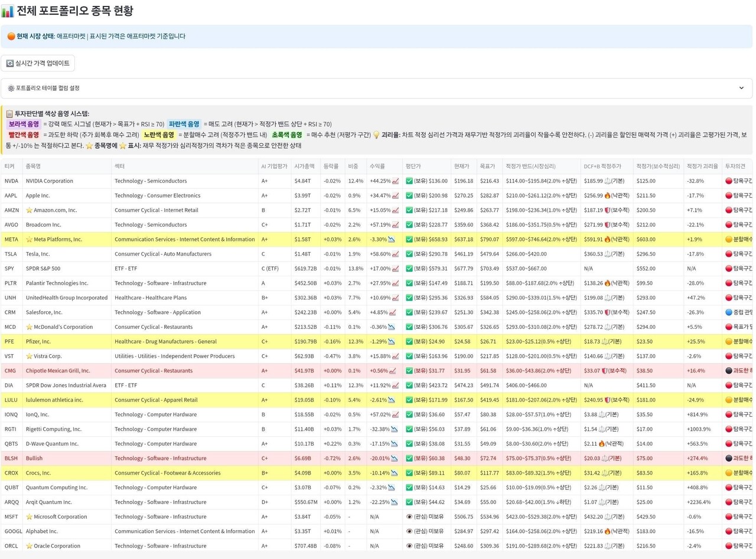Click the 섹터 column header

pos(120,166)
